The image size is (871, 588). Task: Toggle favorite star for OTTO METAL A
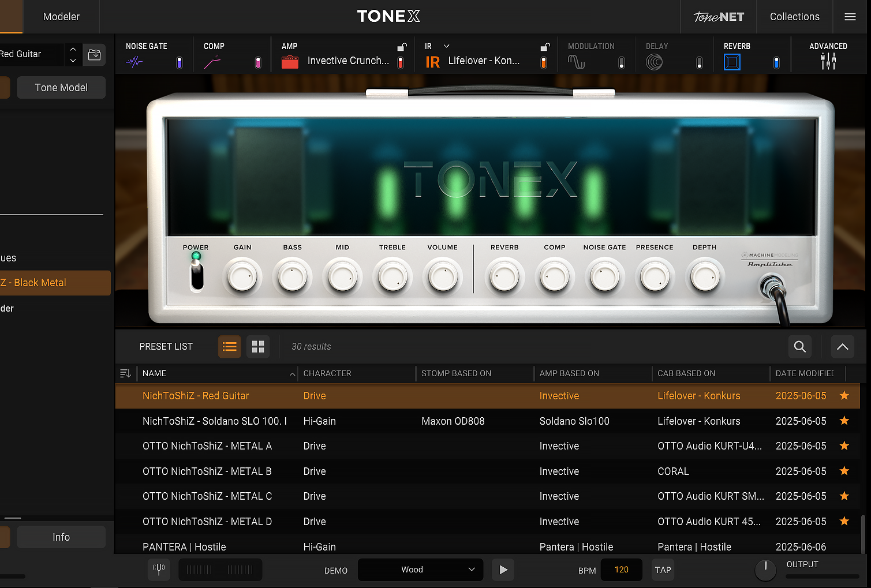click(844, 446)
